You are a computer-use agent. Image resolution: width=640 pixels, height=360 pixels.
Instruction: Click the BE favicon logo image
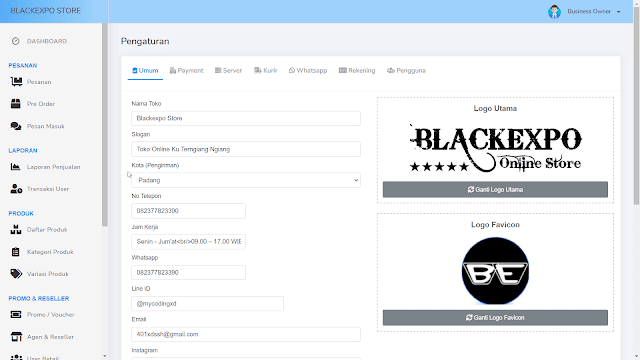(x=495, y=271)
